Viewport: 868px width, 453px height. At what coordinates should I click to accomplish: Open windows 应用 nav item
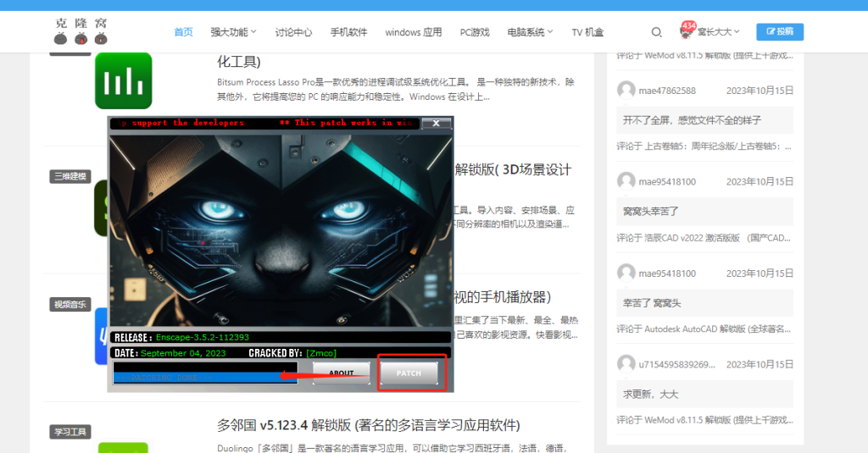[414, 32]
